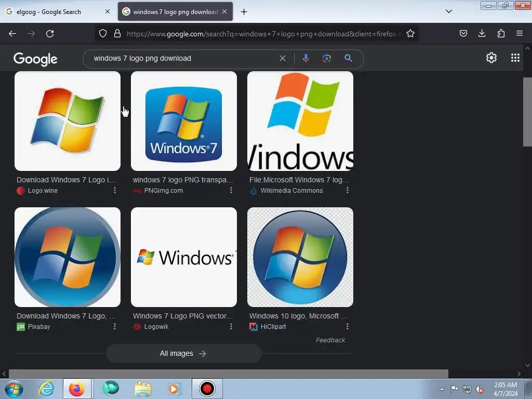Open File:Microsoft Windows 7 log... link
Viewport: 532px width, 399px height.
click(299, 180)
